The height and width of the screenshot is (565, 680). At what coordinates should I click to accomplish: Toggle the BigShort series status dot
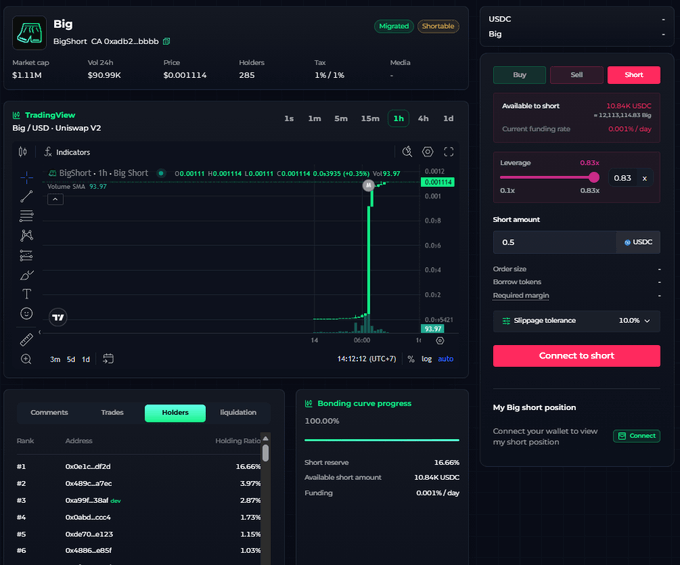(161, 173)
